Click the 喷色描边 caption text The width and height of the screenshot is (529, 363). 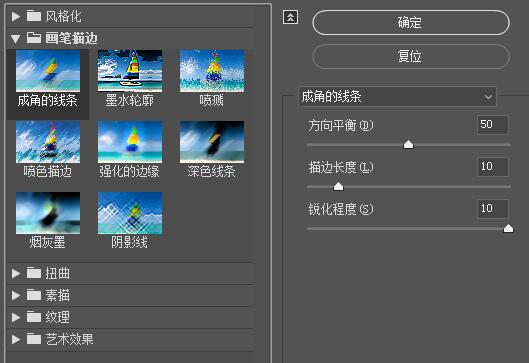coord(48,171)
